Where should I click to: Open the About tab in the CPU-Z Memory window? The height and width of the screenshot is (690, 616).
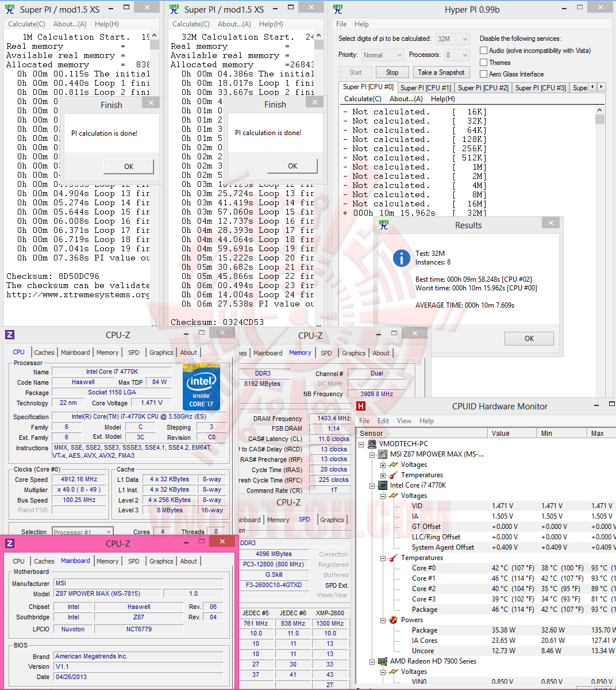click(381, 353)
